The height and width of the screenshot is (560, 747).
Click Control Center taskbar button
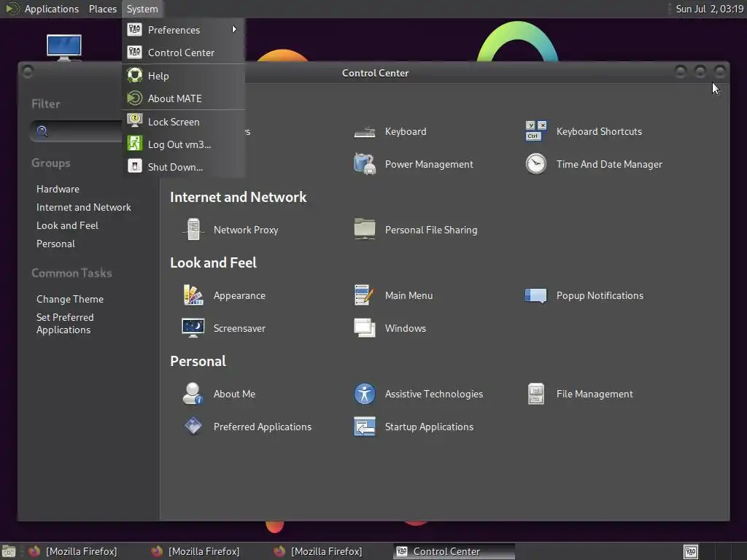pyautogui.click(x=454, y=551)
